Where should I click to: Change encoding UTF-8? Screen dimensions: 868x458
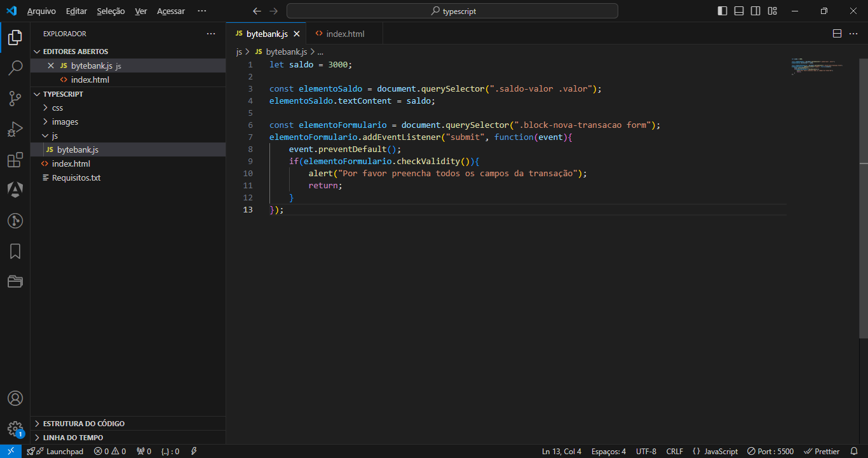(x=646, y=451)
